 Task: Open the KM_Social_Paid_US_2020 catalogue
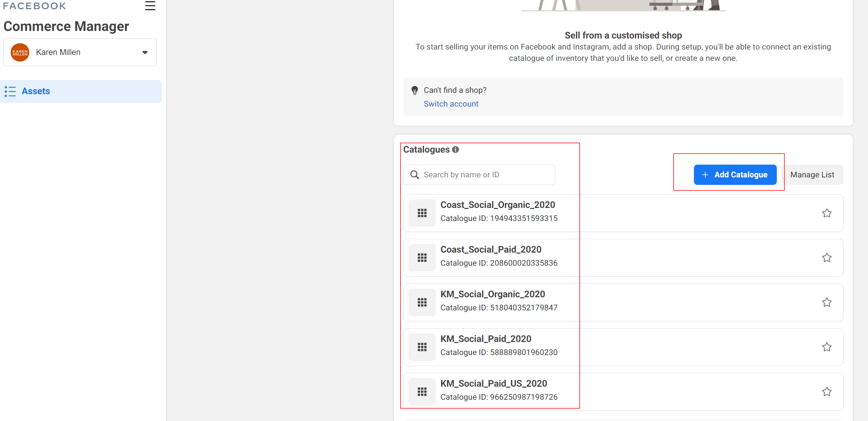tap(494, 384)
